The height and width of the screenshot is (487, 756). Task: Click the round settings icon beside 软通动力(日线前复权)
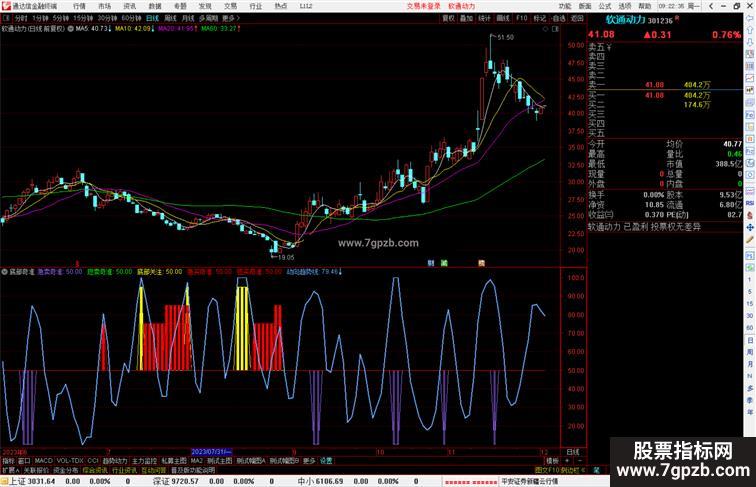tap(70, 29)
